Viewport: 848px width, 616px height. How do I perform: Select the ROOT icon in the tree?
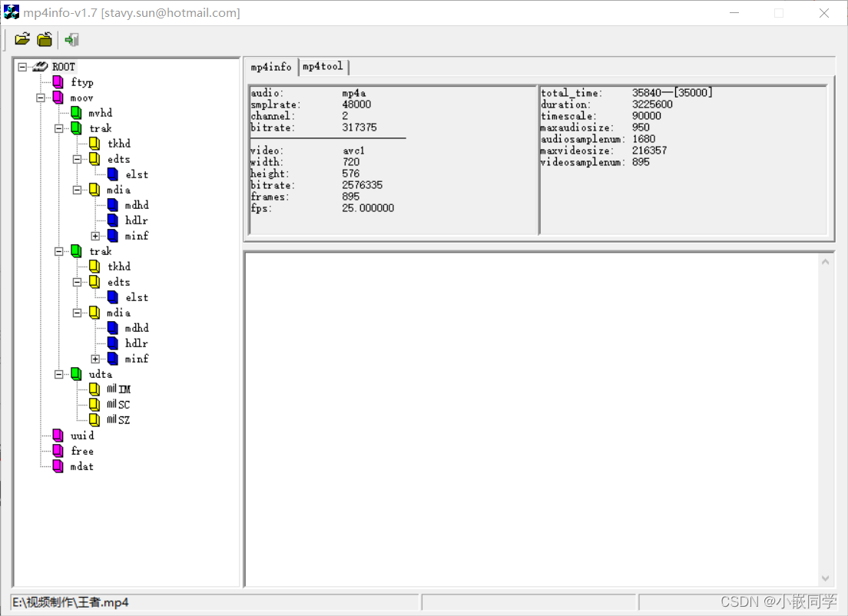[x=40, y=67]
